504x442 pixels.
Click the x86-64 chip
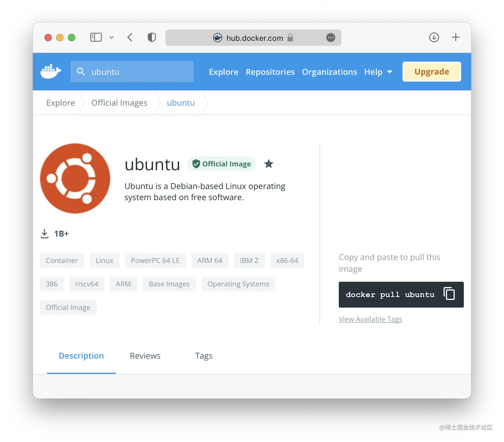click(x=287, y=261)
